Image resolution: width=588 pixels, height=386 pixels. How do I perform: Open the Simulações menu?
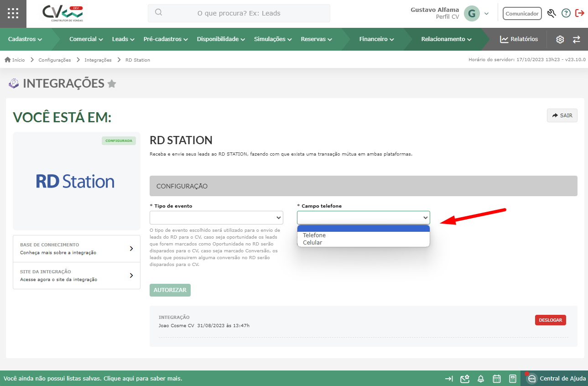point(273,39)
